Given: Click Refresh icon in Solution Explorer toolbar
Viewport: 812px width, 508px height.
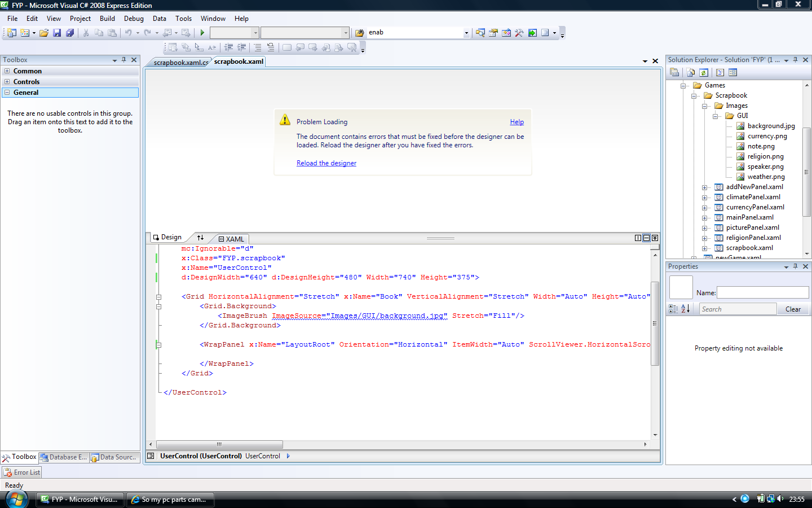Looking at the screenshot, I should click(704, 72).
